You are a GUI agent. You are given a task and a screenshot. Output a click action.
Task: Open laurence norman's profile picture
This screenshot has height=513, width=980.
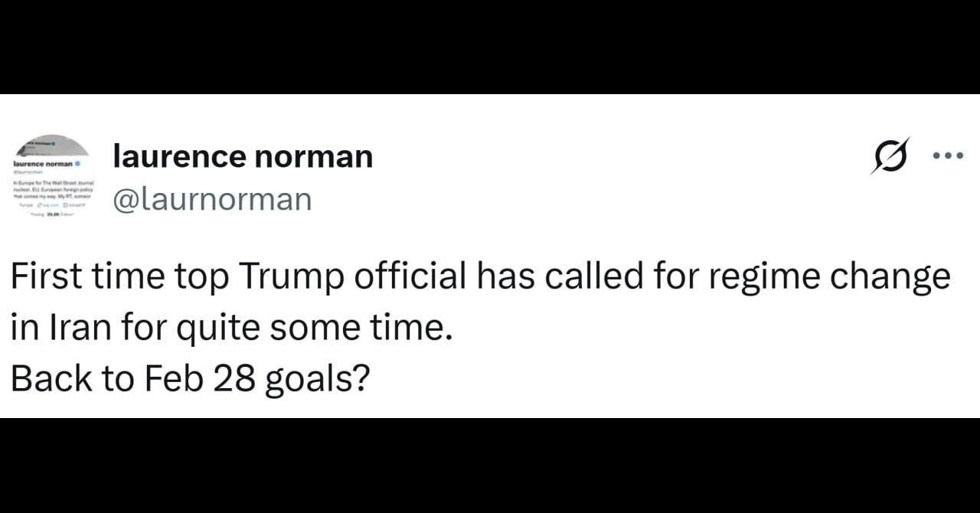click(52, 177)
